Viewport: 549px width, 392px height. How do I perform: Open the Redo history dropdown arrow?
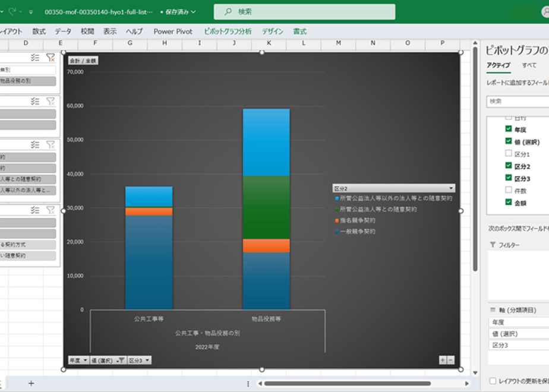(21, 12)
